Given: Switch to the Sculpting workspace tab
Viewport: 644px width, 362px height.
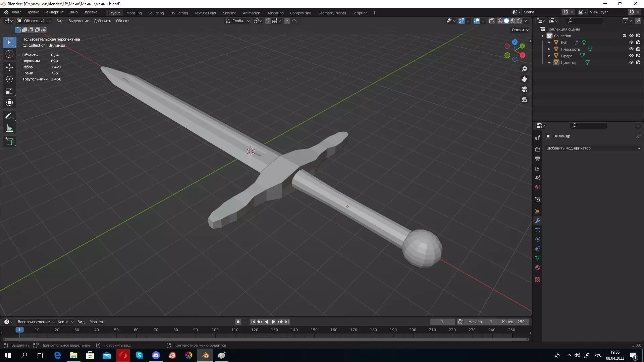Looking at the screenshot, I should pyautogui.click(x=156, y=13).
